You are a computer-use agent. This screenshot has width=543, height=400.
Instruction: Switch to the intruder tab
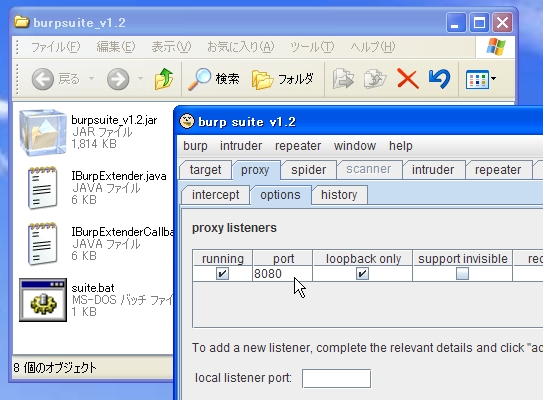pyautogui.click(x=433, y=170)
